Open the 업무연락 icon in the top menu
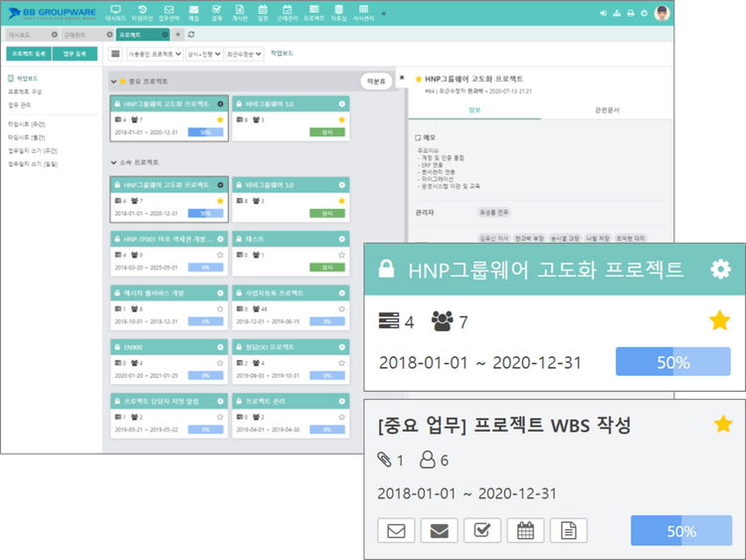This screenshot has height=560, width=746. (169, 13)
